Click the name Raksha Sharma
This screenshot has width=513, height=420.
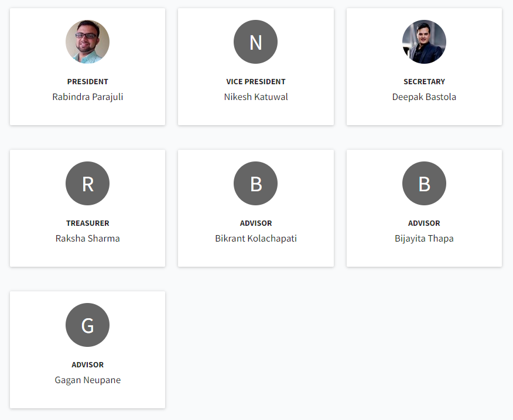[87, 238]
